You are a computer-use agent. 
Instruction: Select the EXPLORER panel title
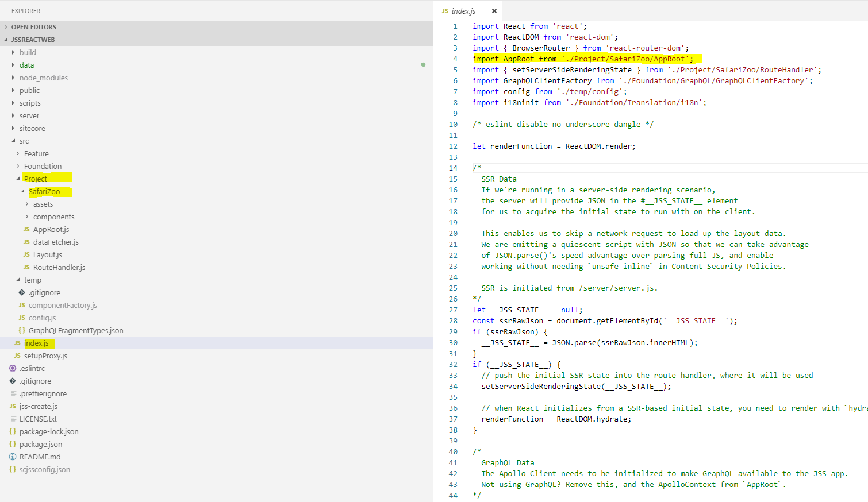(x=26, y=11)
